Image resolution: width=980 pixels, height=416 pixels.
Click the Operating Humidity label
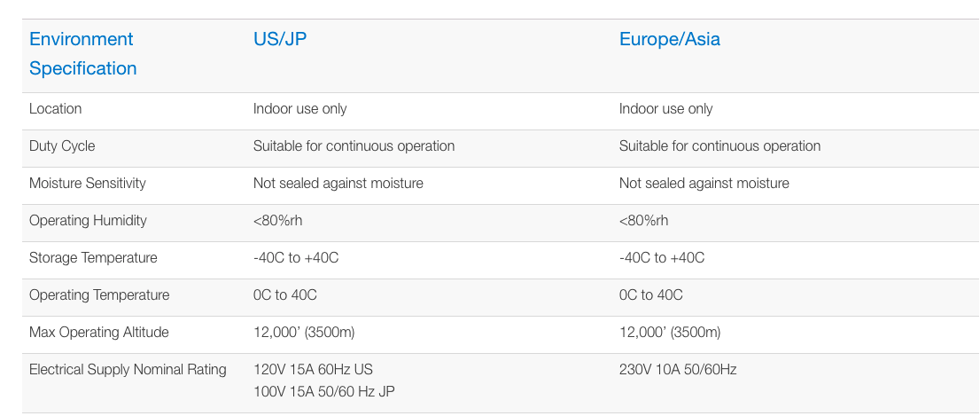pyautogui.click(x=88, y=221)
